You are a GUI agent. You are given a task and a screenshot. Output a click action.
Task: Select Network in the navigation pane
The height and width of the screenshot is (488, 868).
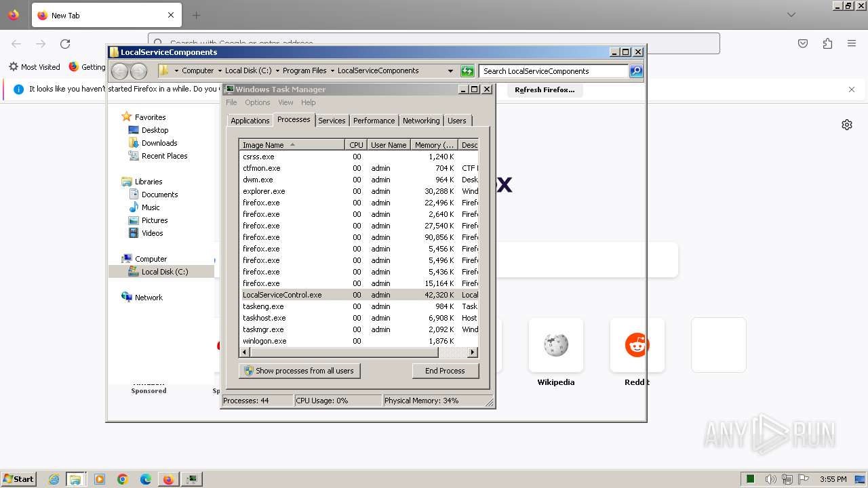click(149, 298)
